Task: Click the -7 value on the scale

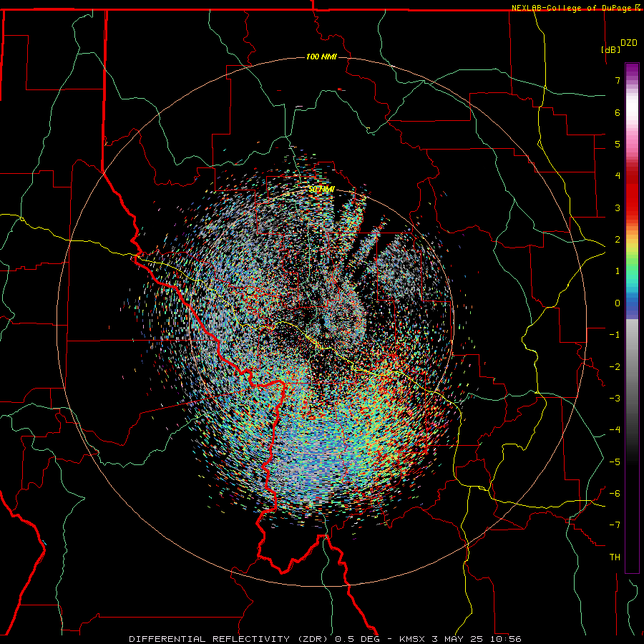Action: point(615,525)
